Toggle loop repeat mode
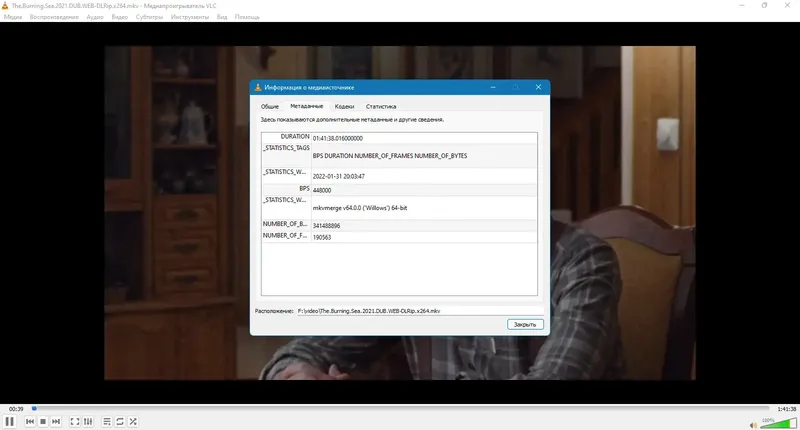The image size is (800, 430). pos(120,421)
